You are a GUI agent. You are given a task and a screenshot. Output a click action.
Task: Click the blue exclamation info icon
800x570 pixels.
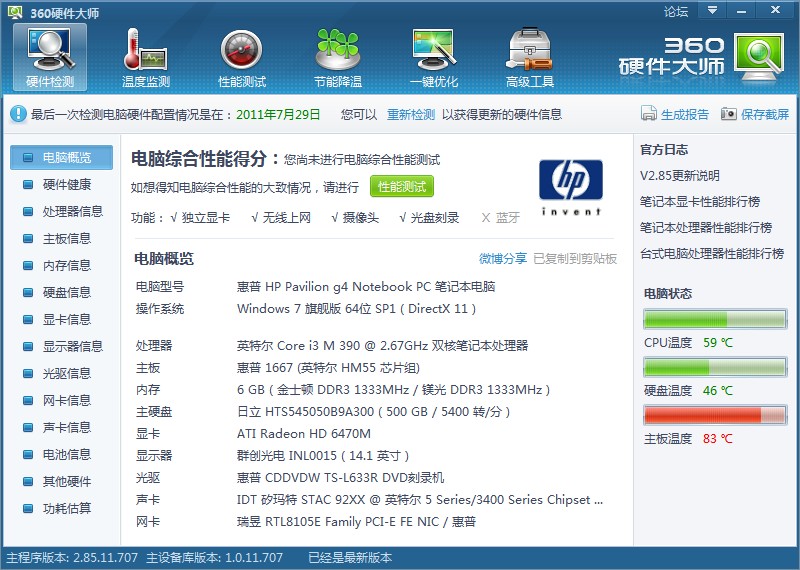(18, 114)
